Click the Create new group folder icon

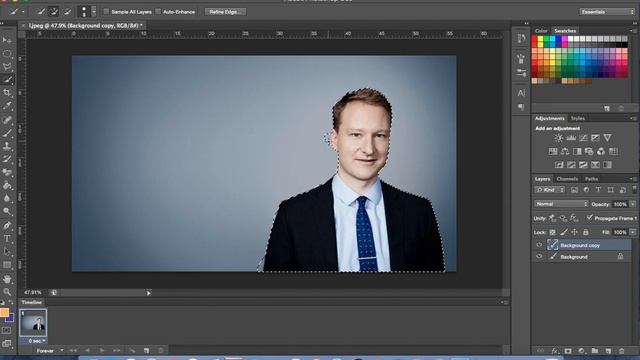[x=595, y=351]
